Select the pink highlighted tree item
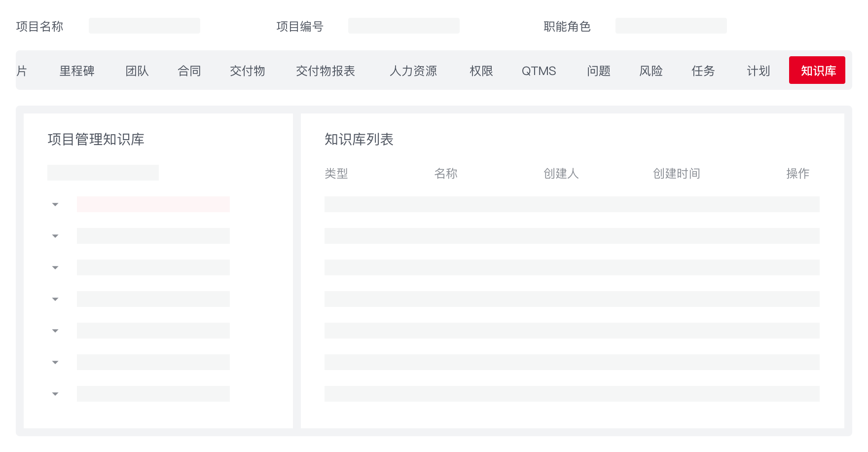The width and height of the screenshot is (868, 452). coord(153,204)
